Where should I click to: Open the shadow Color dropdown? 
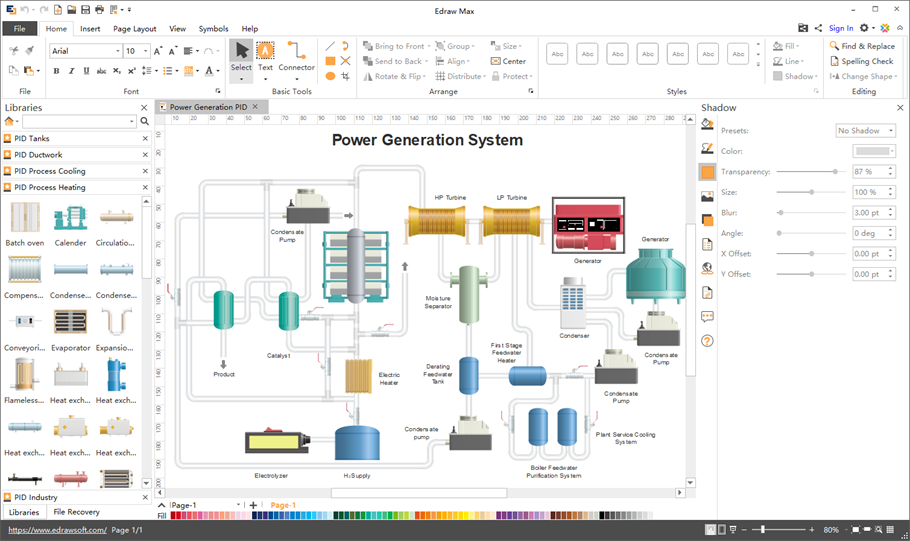873,151
